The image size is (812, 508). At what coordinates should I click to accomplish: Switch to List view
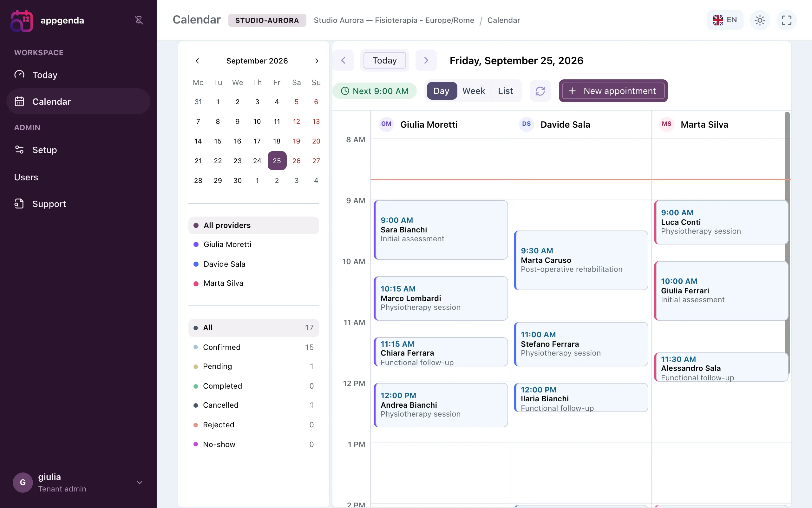coord(505,91)
